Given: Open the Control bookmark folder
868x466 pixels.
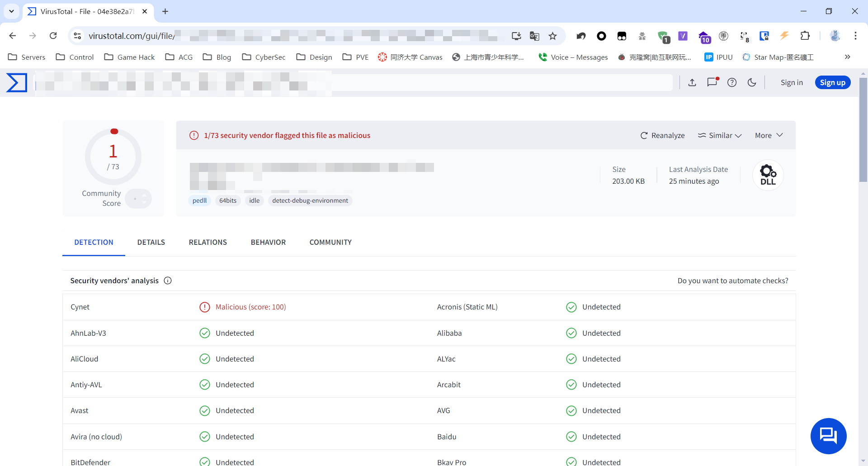Looking at the screenshot, I should point(75,57).
